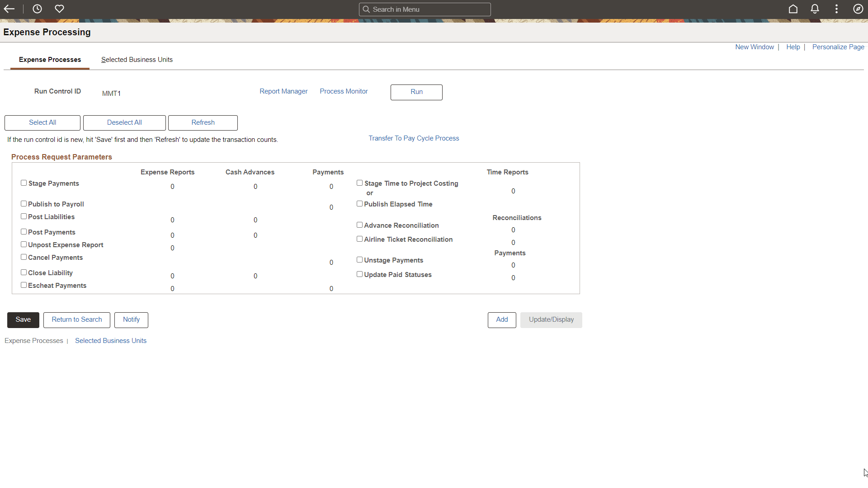Open the NavBar compass icon
Screen dimensions: 868x488
click(x=859, y=9)
